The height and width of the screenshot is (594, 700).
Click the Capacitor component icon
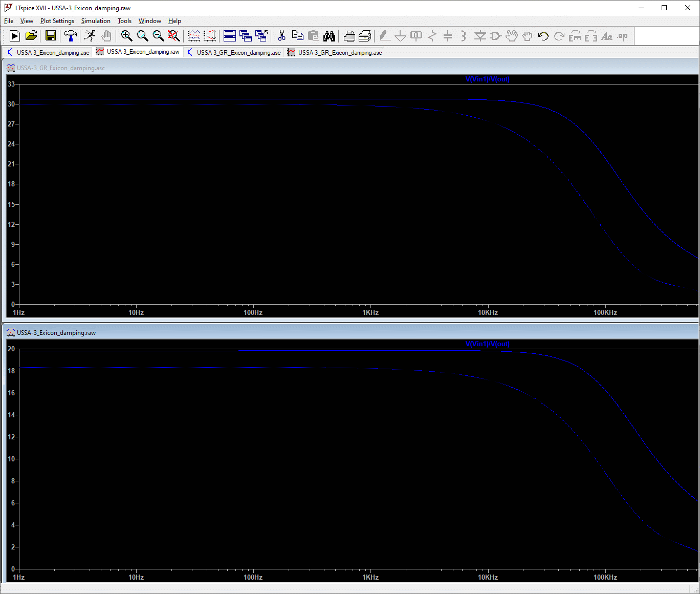[x=448, y=36]
